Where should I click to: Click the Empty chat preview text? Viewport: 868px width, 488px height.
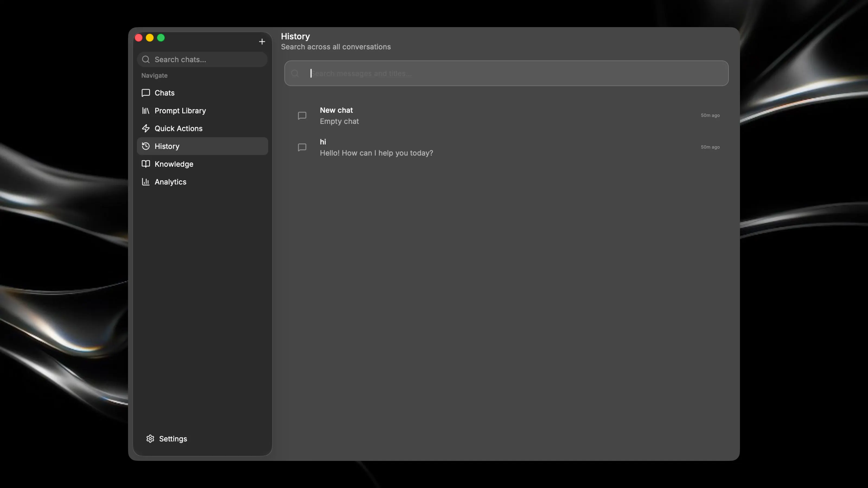tap(339, 121)
